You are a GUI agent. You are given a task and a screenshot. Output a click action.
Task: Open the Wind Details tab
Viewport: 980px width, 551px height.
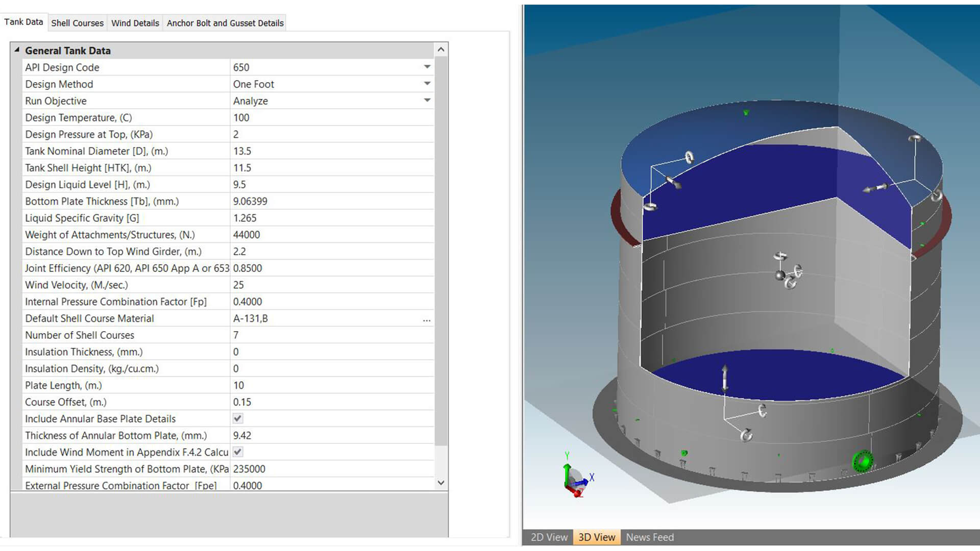pos(135,23)
